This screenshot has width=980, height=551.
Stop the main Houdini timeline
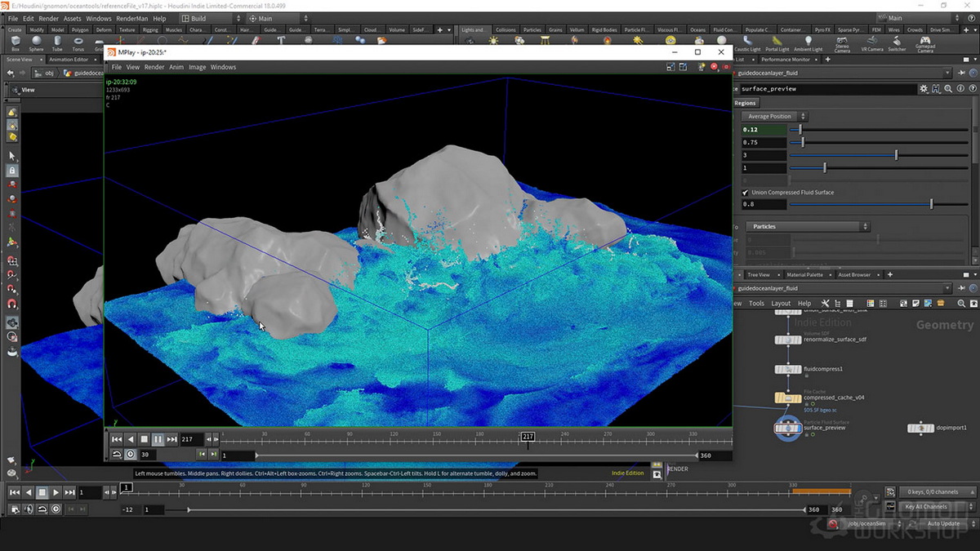click(42, 492)
